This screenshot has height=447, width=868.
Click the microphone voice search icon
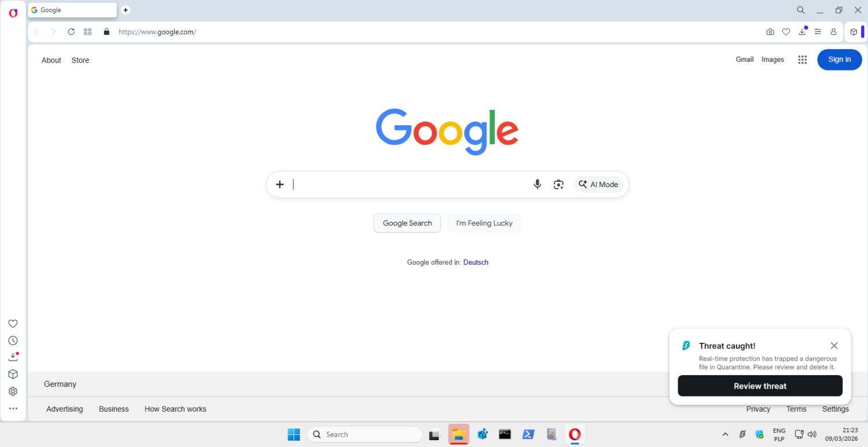point(537,184)
